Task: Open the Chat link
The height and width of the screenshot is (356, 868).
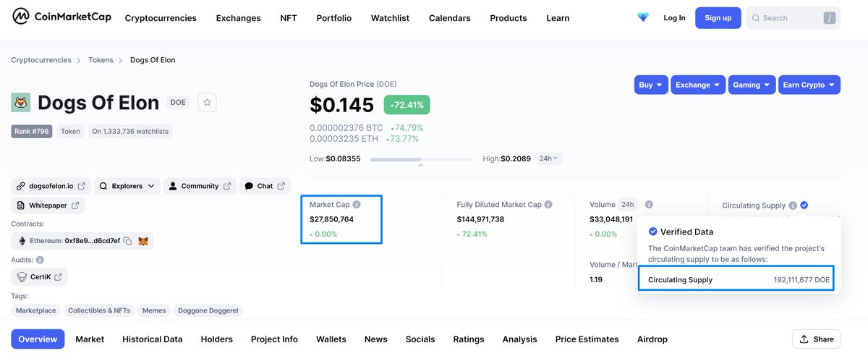Action: (x=265, y=186)
